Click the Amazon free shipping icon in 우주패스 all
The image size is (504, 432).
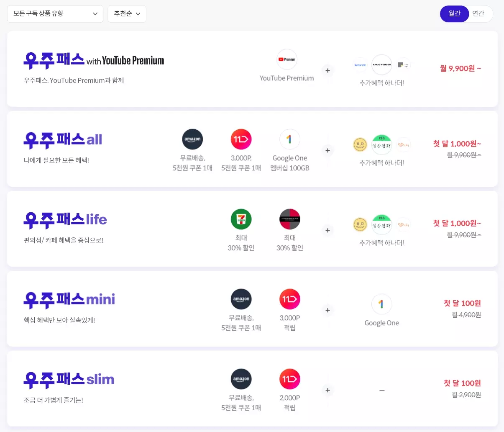[x=192, y=139]
